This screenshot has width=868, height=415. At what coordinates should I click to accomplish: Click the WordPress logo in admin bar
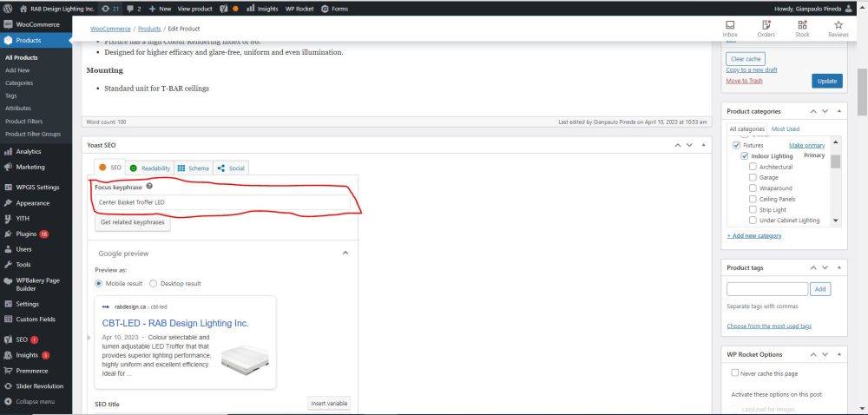click(7, 8)
